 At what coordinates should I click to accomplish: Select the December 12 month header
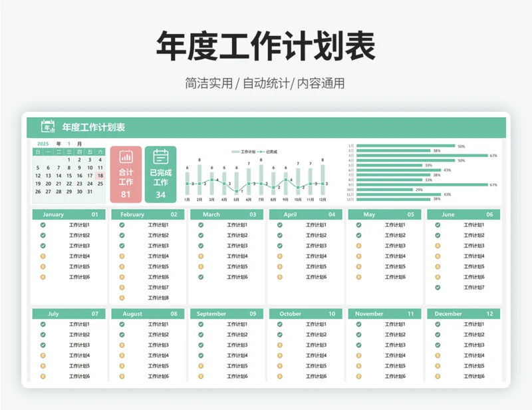[x=464, y=314]
